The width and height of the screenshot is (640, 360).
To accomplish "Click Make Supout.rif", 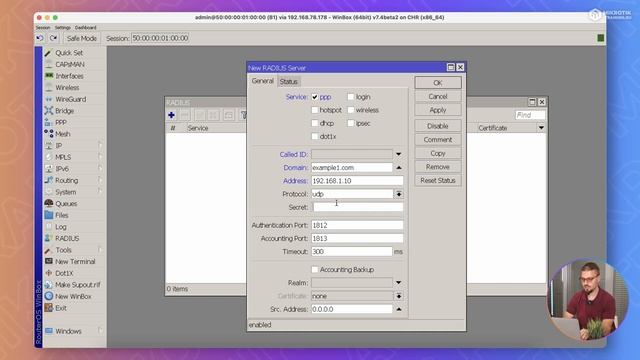I will pos(78,285).
